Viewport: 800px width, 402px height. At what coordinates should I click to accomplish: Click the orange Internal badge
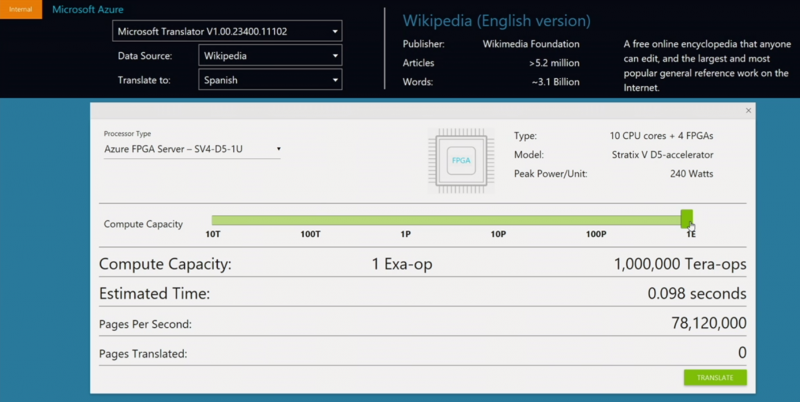click(x=21, y=9)
